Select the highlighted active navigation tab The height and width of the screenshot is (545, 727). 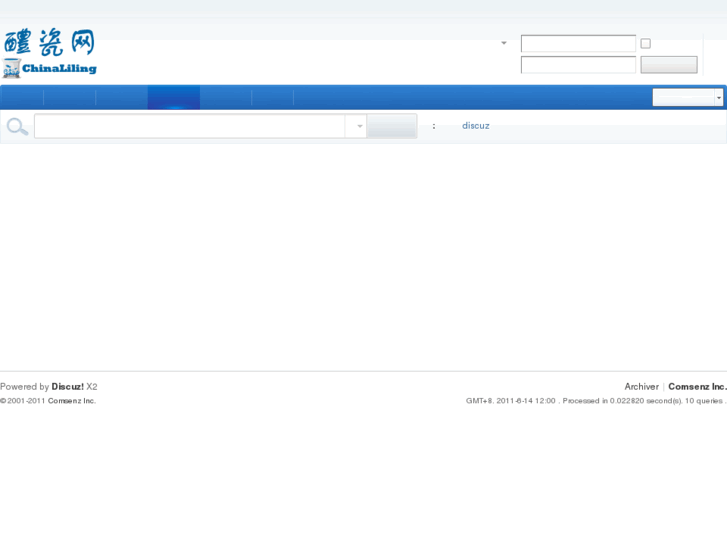pyautogui.click(x=174, y=97)
